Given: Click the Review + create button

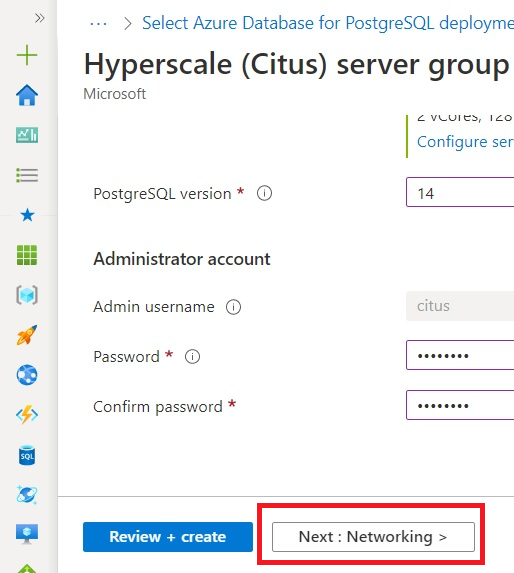Looking at the screenshot, I should click(168, 537).
